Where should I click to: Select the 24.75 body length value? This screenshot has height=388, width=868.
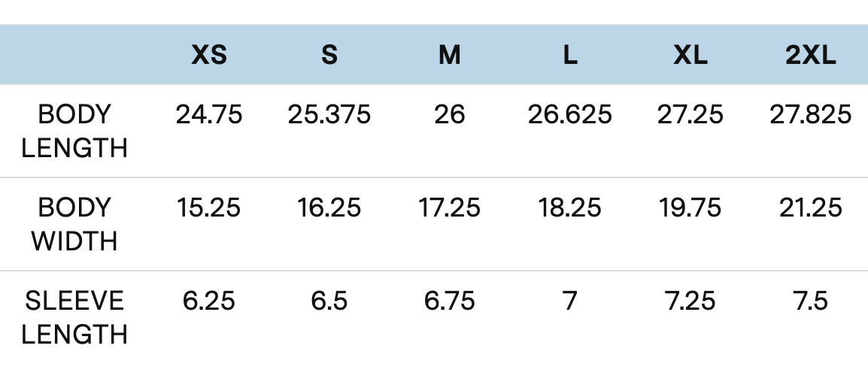point(209,114)
